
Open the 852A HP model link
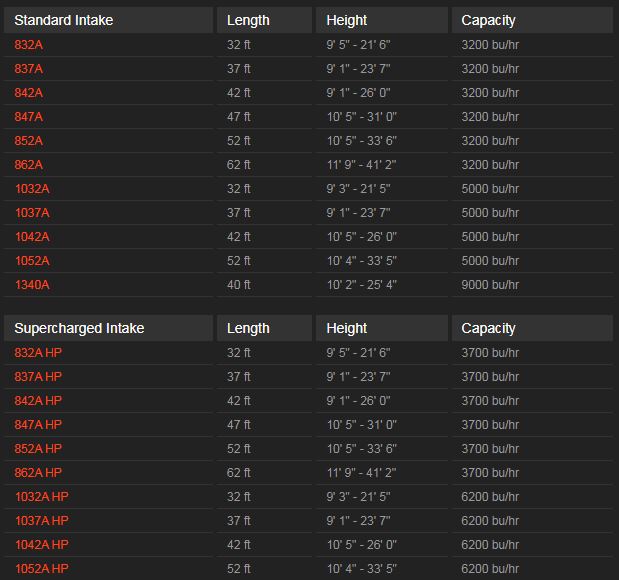tap(38, 449)
